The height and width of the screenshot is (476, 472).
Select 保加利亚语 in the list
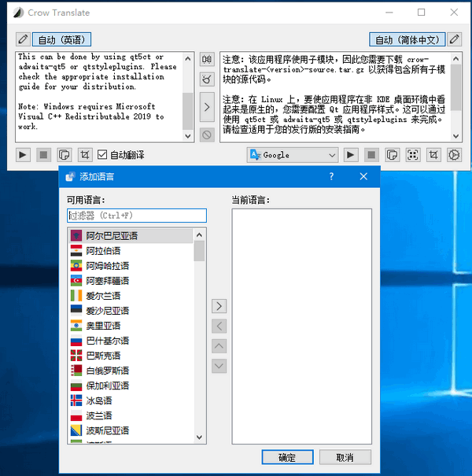(x=131, y=386)
